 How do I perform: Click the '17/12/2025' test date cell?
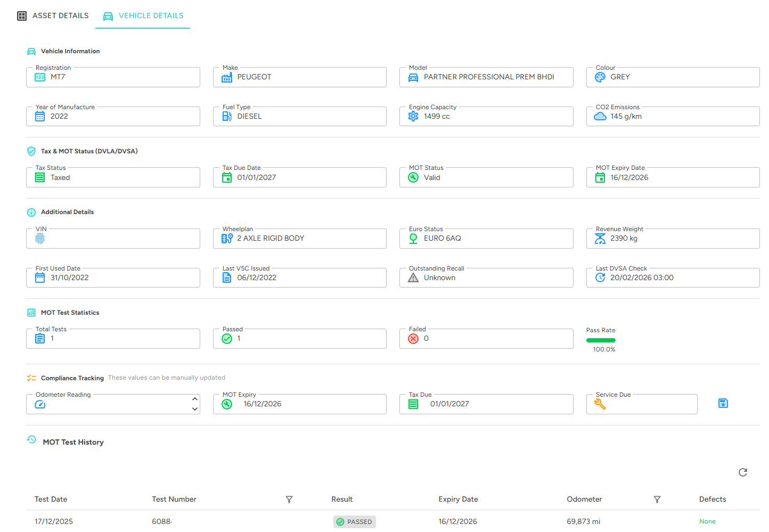point(54,522)
